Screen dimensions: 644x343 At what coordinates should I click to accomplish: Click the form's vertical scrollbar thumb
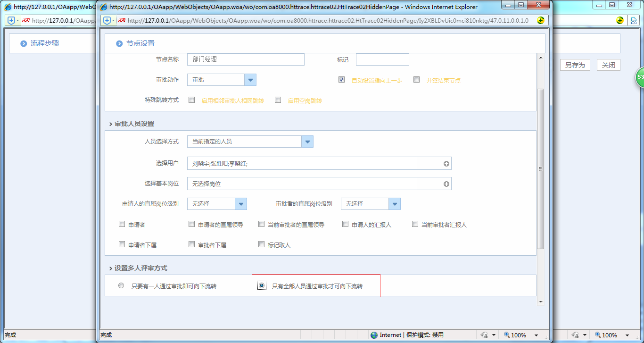point(541,168)
